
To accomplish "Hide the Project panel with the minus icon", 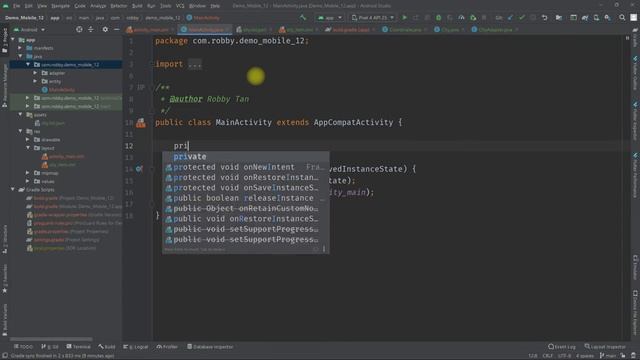I will (x=117, y=29).
